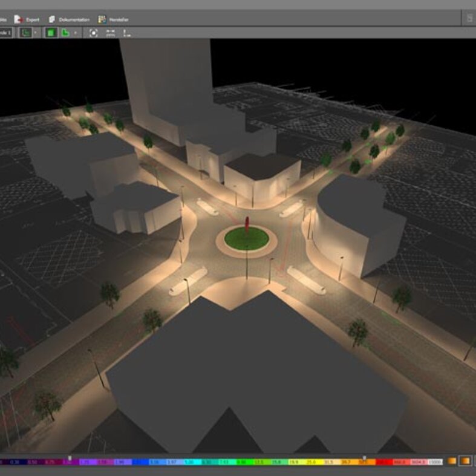This screenshot has width=476, height=476.
Task: Expand dropdown next to coordinate axis icon
Action: [x=36, y=33]
